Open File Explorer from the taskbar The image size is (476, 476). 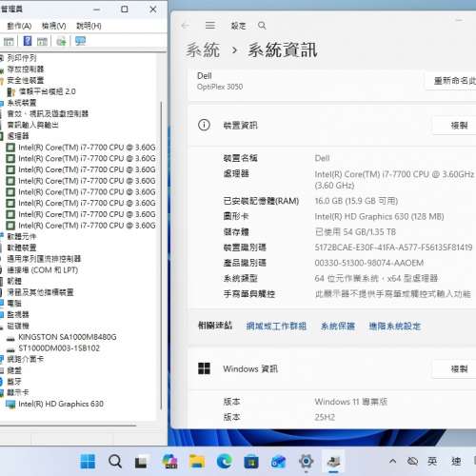pos(197,462)
